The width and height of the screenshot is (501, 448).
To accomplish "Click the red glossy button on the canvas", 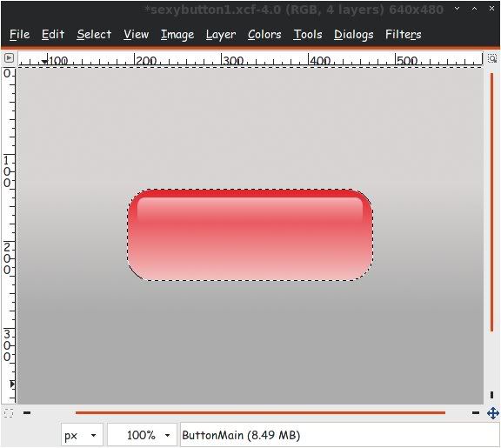I will pyautogui.click(x=250, y=235).
